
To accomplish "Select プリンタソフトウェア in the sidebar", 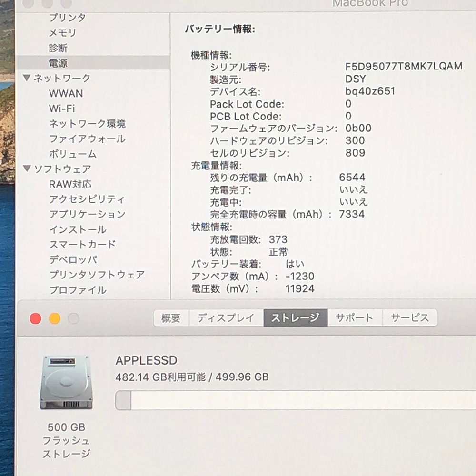I will pyautogui.click(x=97, y=275).
